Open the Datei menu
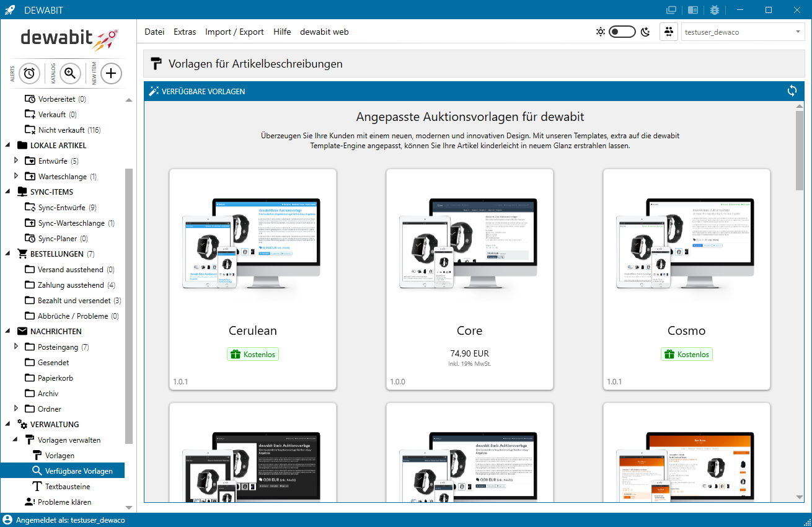812x527 pixels. click(154, 32)
